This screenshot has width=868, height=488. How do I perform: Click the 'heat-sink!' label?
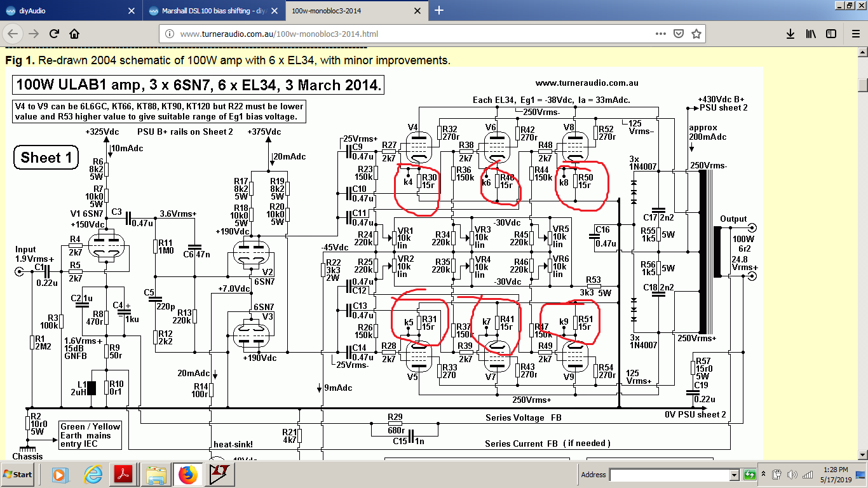[x=233, y=444]
